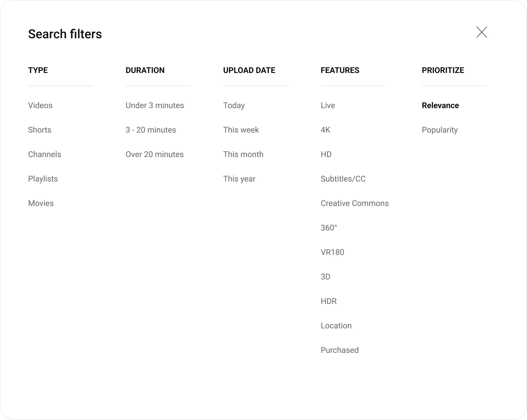
Task: Close the Search filters dialog
Action: click(482, 32)
